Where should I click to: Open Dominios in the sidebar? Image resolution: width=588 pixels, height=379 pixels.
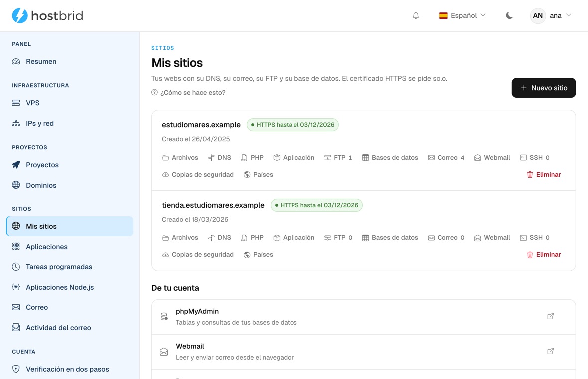[x=70, y=185]
